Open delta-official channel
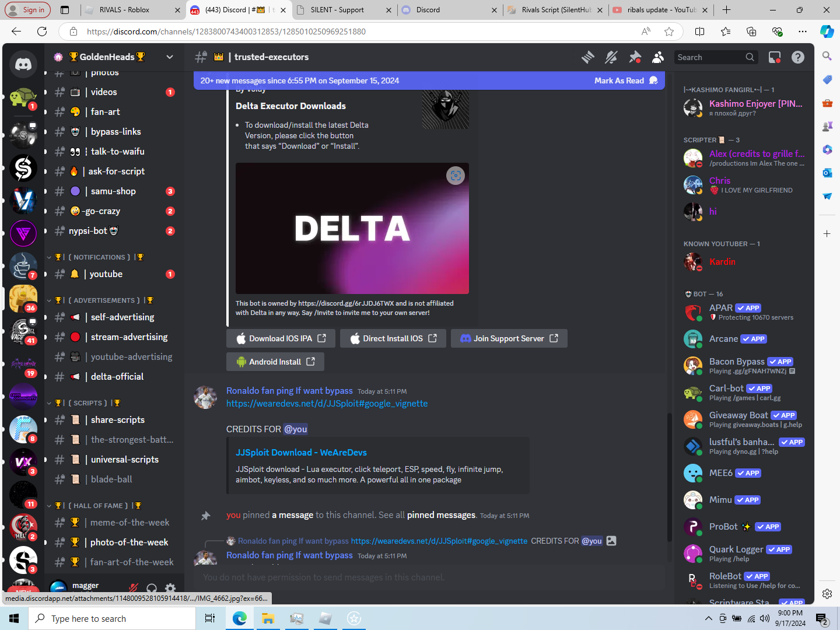840x630 pixels. (114, 377)
